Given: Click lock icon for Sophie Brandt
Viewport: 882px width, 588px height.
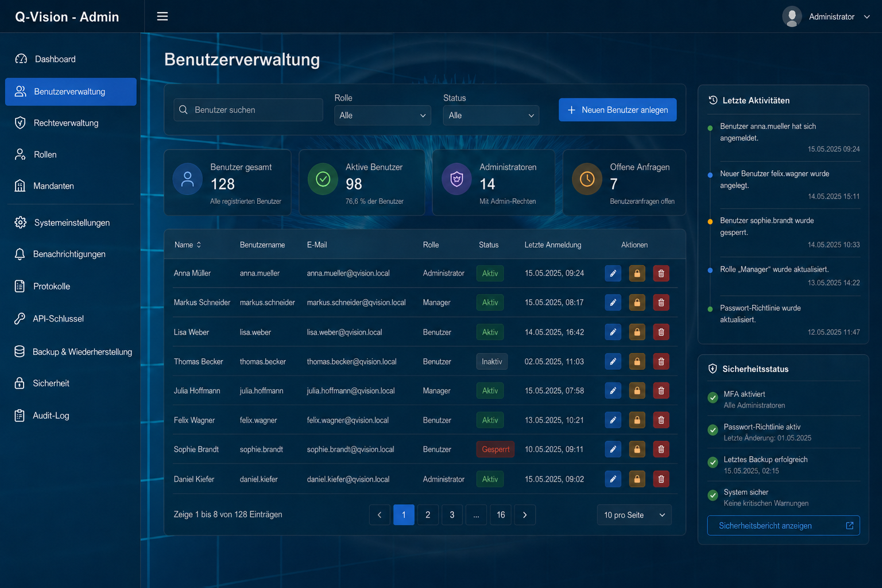Looking at the screenshot, I should (x=637, y=449).
